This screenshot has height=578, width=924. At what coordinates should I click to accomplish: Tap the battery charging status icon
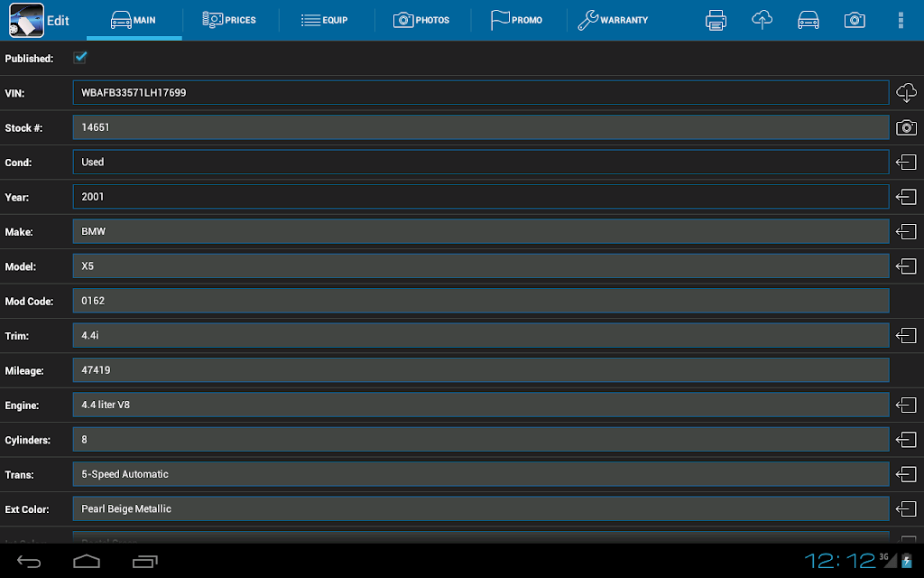tap(907, 561)
